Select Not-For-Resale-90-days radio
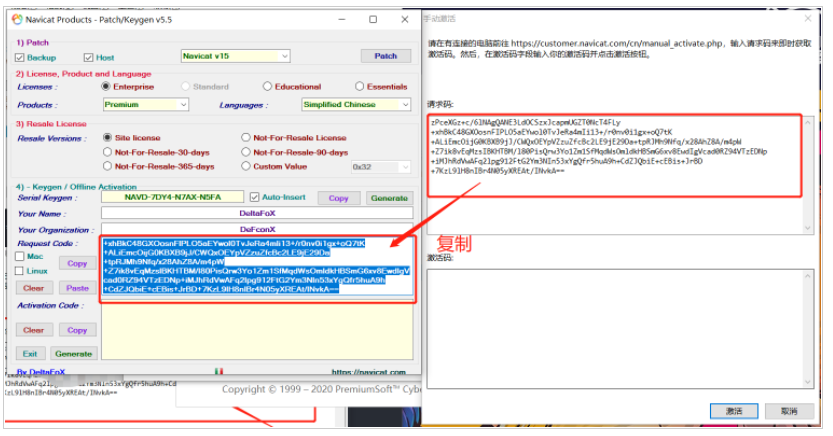Image resolution: width=833 pixels, height=436 pixels. [245, 152]
